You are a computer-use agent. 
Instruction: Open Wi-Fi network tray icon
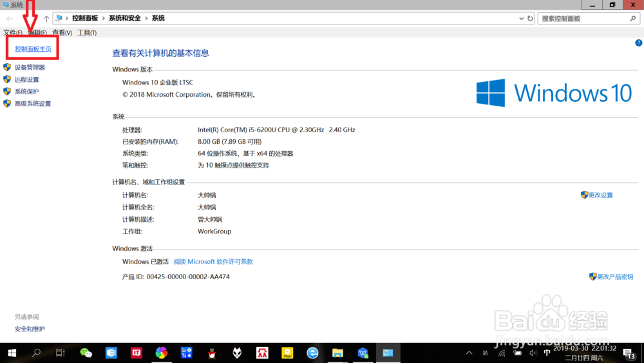(x=502, y=353)
